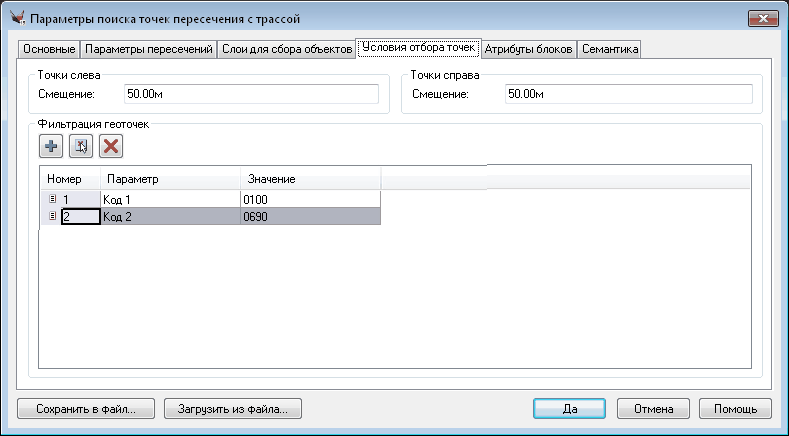This screenshot has height=436, width=789.
Task: Open the Слои для сбора объектов tab
Action: point(286,49)
